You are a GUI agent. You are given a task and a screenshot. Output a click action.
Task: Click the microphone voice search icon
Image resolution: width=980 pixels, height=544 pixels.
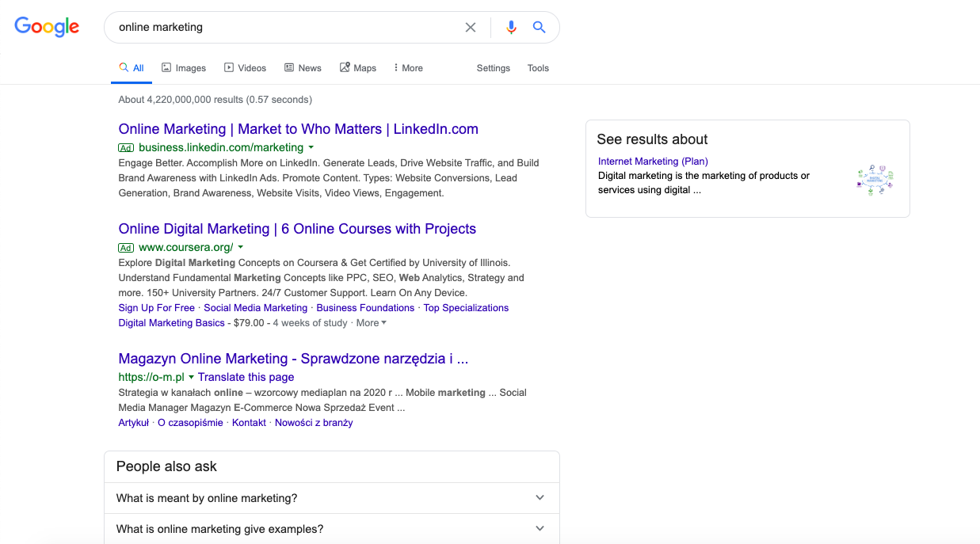point(510,27)
